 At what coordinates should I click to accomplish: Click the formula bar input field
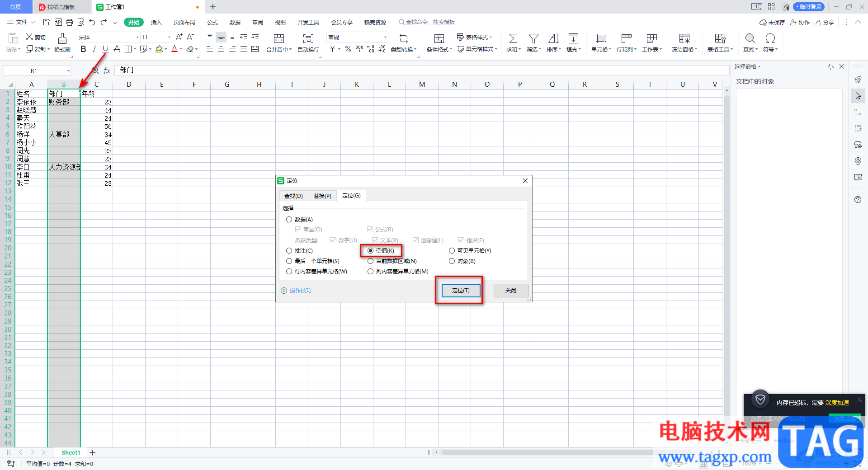(421, 70)
